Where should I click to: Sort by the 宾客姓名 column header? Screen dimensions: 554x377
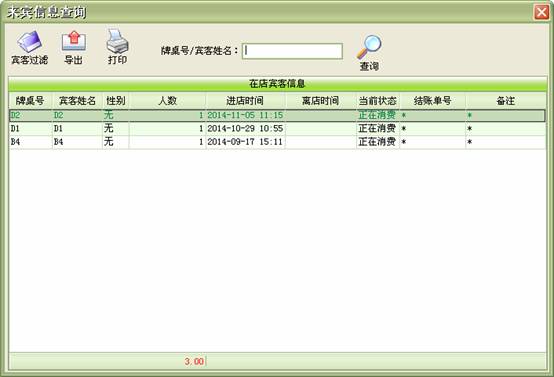(x=77, y=101)
